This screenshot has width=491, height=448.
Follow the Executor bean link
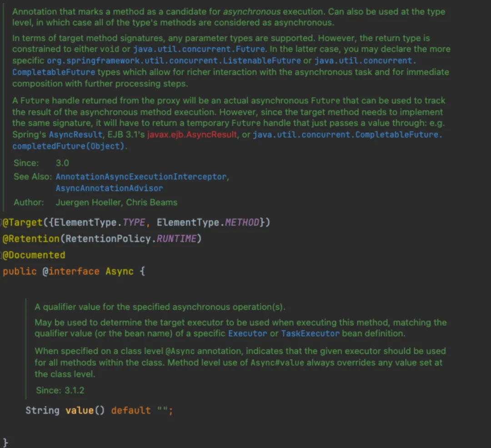click(247, 334)
